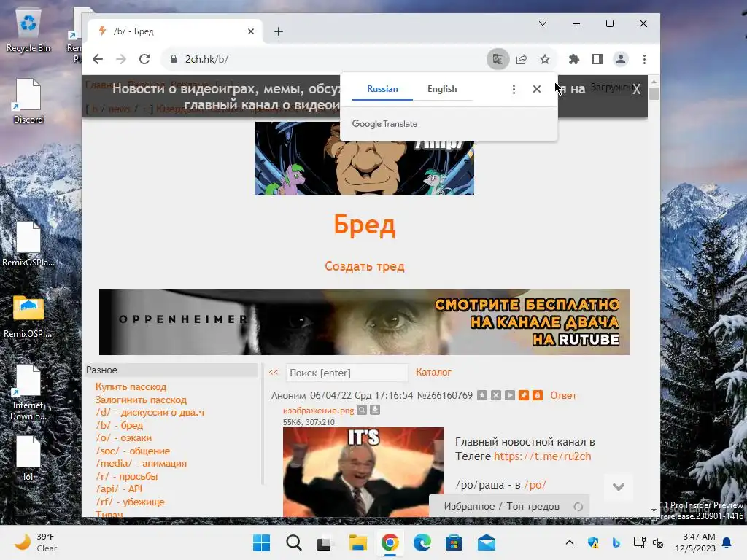Screen dimensions: 747x560
Task: Click the Oppenheimer Rutube banner
Action: 365,322
